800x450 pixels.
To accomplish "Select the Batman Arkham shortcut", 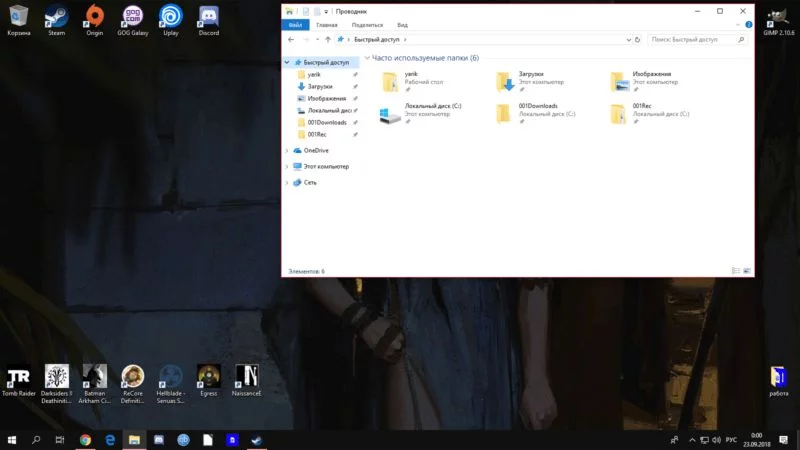I will coord(94,384).
